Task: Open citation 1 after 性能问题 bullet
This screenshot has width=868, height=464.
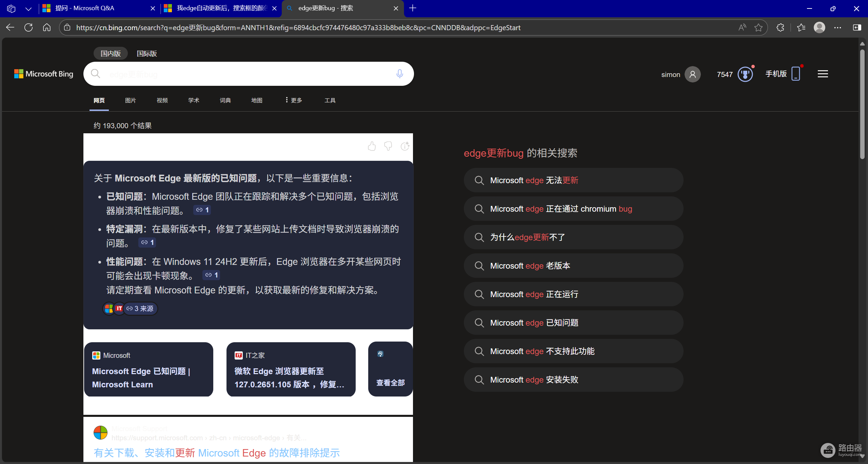Action: (211, 275)
